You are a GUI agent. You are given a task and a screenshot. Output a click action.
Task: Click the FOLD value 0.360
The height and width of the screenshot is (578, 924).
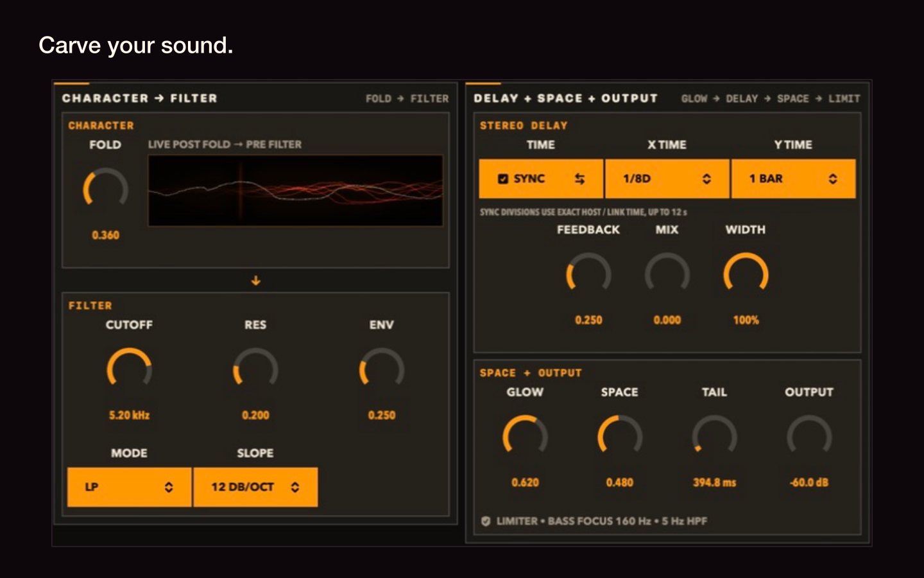[105, 235]
